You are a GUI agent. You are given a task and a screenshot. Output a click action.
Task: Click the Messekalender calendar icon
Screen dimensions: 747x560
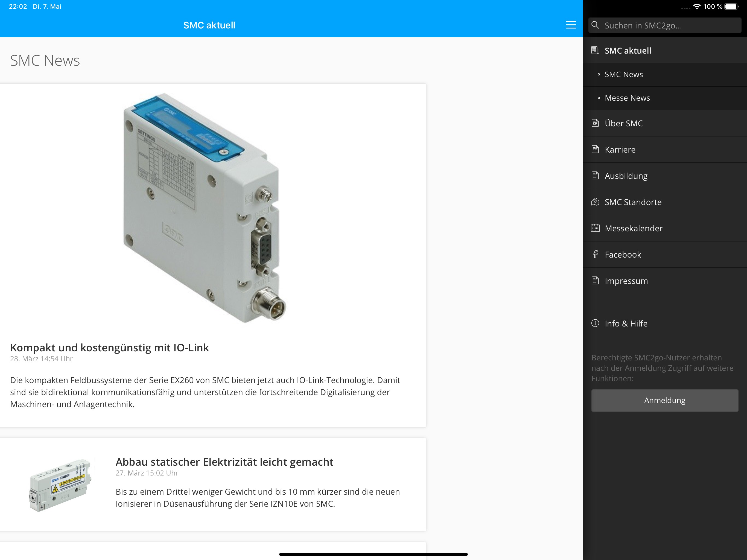click(x=595, y=228)
